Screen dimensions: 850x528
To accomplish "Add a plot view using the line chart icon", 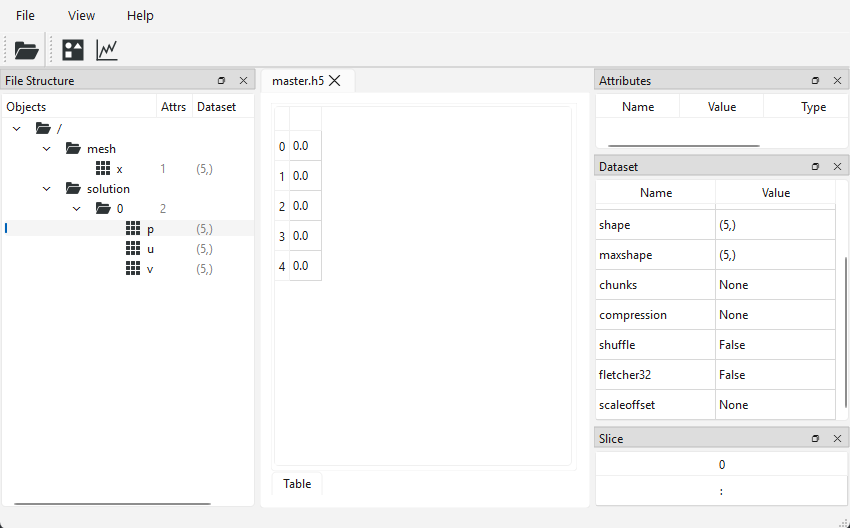I will (x=107, y=50).
